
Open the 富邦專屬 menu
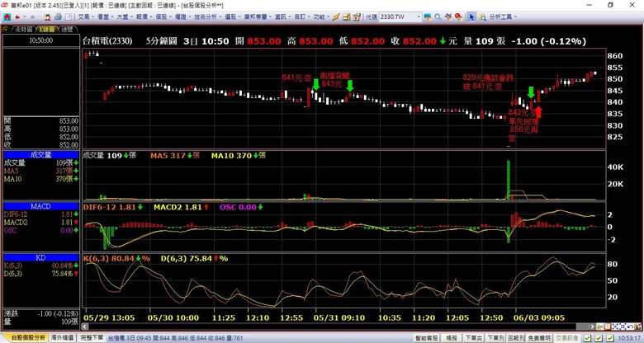(258, 16)
